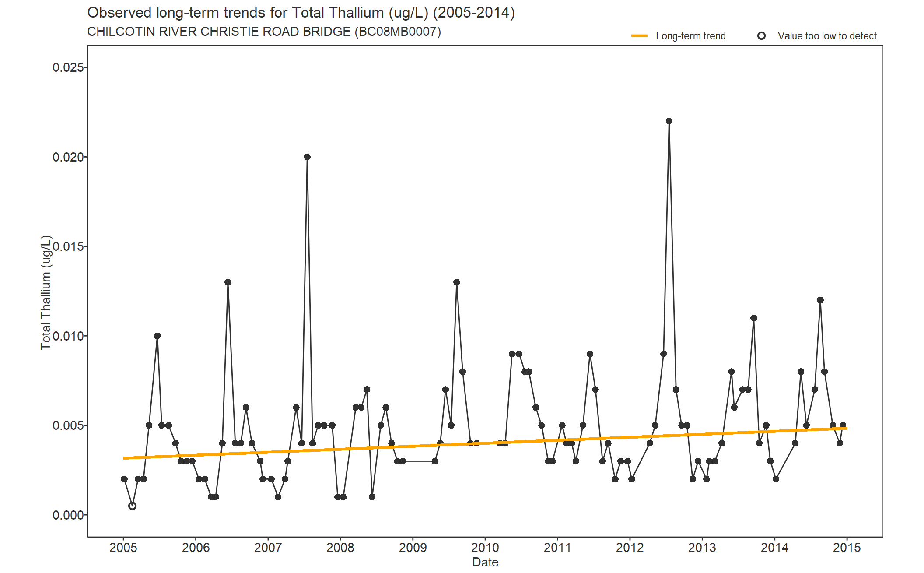Click the 0.009 data point in mid-2011
Image resolution: width=924 pixels, height=573 pixels.
[x=590, y=354]
